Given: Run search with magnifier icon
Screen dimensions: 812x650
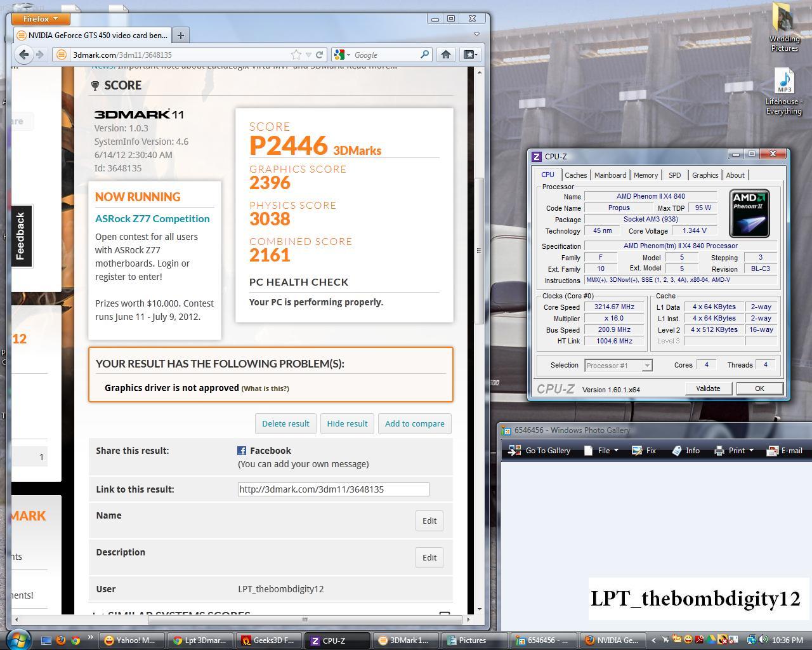Looking at the screenshot, I should (425, 55).
